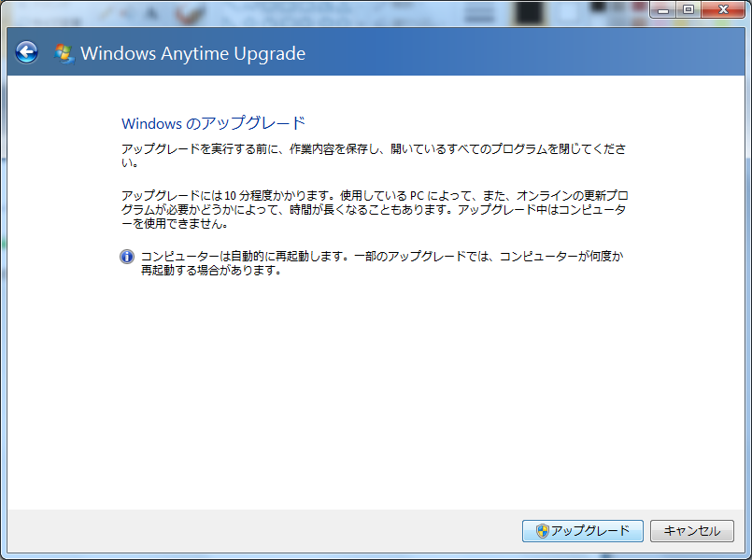The width and height of the screenshot is (752, 560).
Task: Start upgrade with アップグレード button
Action: 583,531
